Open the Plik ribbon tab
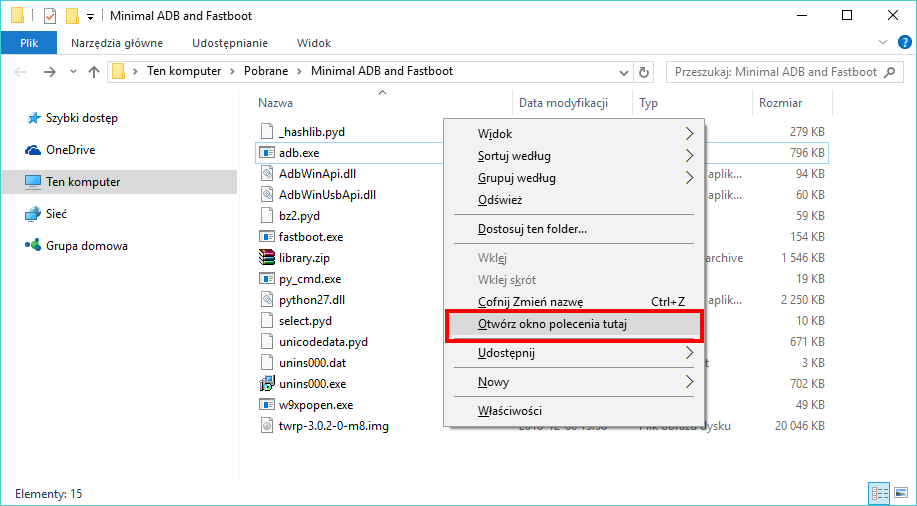This screenshot has width=917, height=506. [x=29, y=43]
